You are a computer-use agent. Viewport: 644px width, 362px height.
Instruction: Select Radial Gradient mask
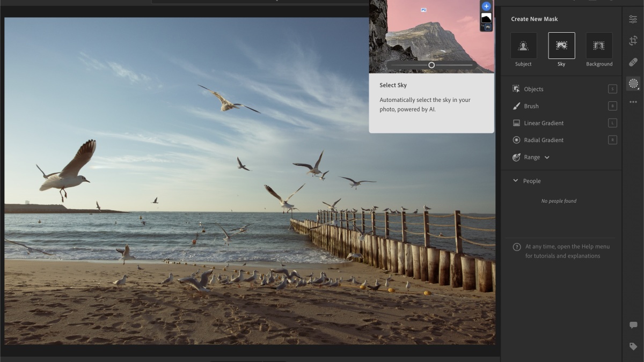click(x=544, y=140)
